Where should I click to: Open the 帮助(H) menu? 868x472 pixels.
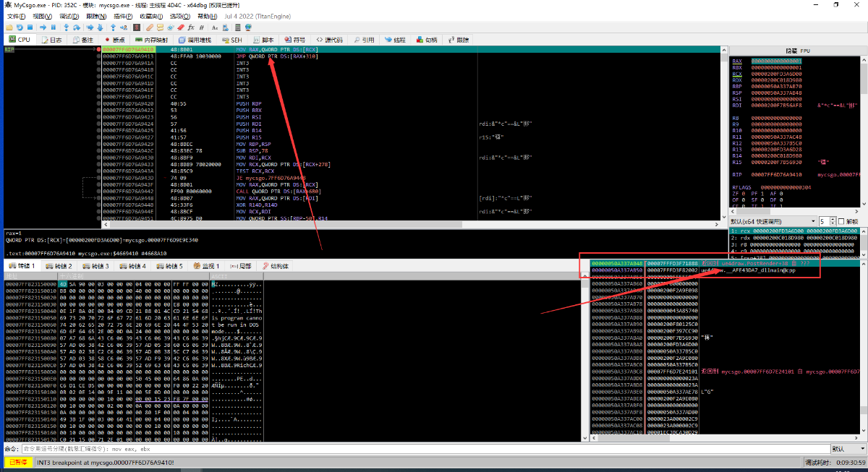point(207,16)
